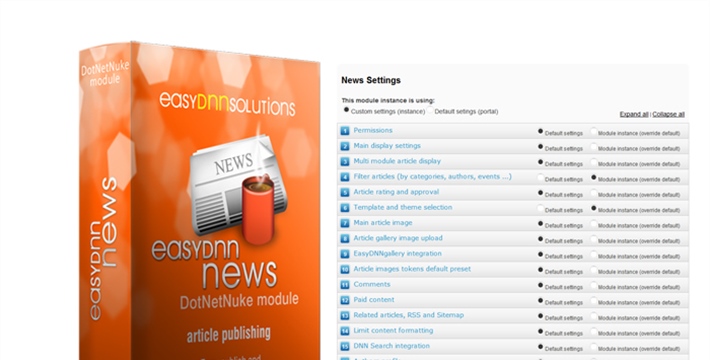Click number 8 icon beside Article gallery image upload
710x360 pixels.
point(345,239)
